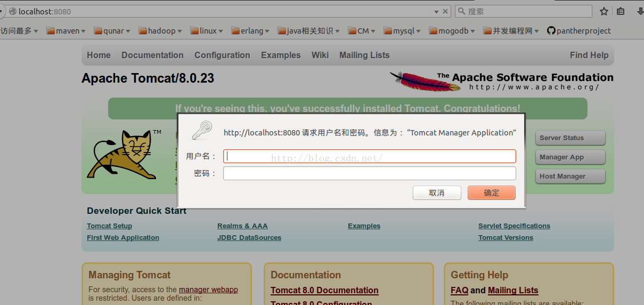Click the Managing Tomcat heading

(x=129, y=275)
